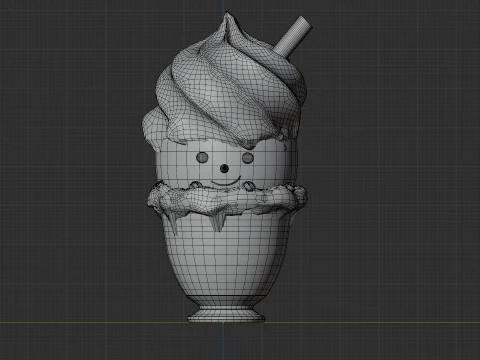Click the round nose on the cup face
The image size is (480, 360).
coord(225,169)
